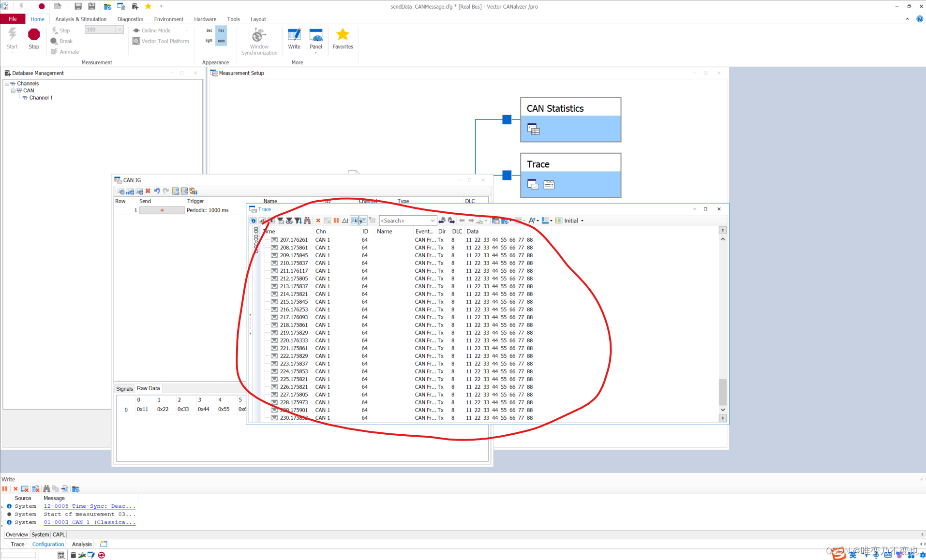Click the Window Synchronization icon

point(259,35)
